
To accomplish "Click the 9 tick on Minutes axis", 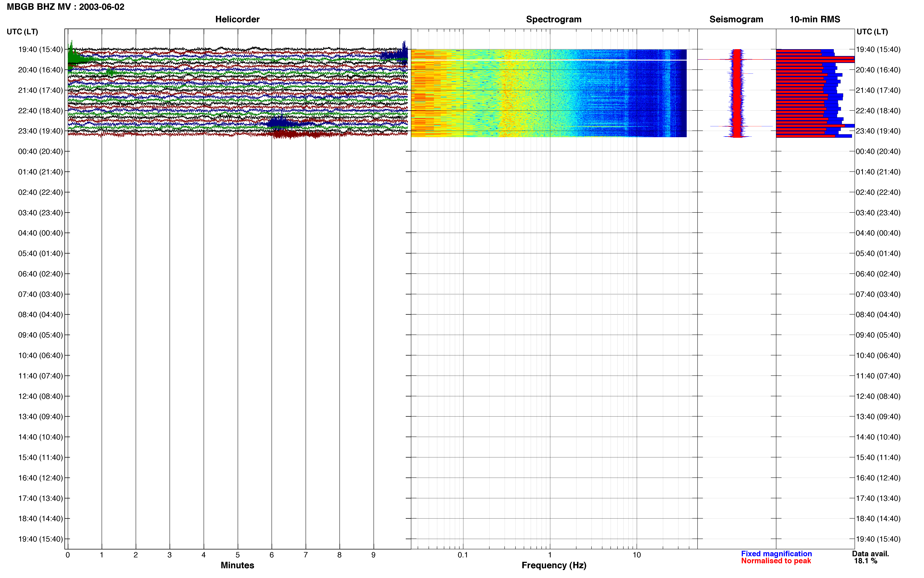I will (x=373, y=555).
